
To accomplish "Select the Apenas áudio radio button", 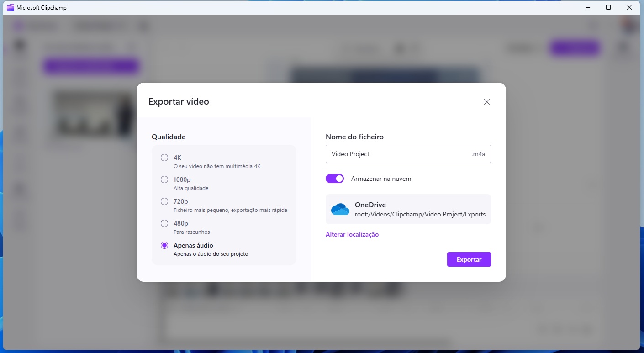I will (164, 245).
